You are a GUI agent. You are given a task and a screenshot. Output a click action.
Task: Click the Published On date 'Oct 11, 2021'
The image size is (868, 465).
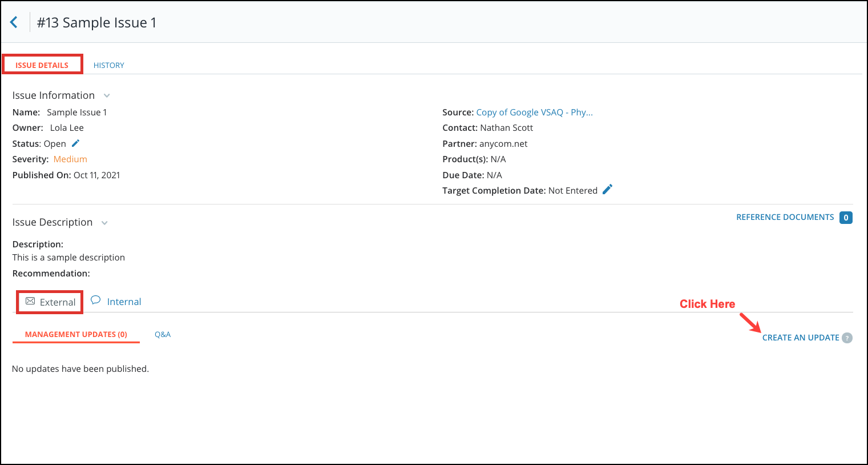pos(97,175)
